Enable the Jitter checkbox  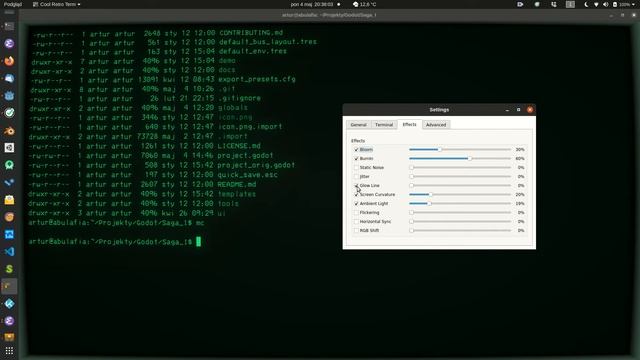click(356, 177)
